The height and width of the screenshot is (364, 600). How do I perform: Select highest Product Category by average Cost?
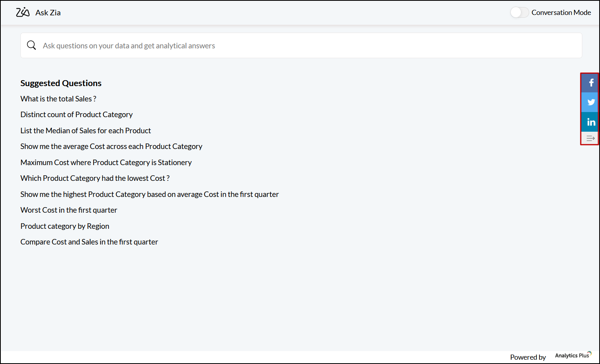[149, 194]
